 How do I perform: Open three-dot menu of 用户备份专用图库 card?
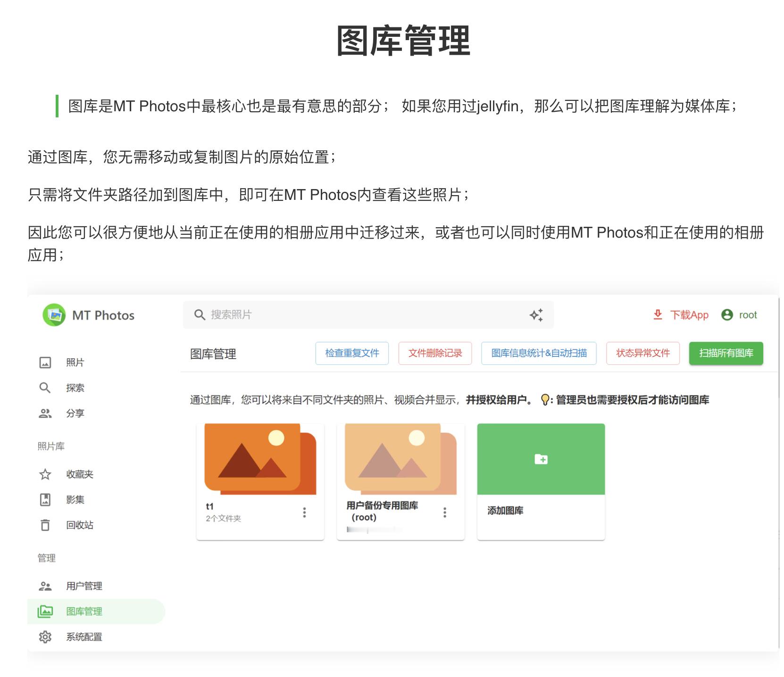(445, 512)
